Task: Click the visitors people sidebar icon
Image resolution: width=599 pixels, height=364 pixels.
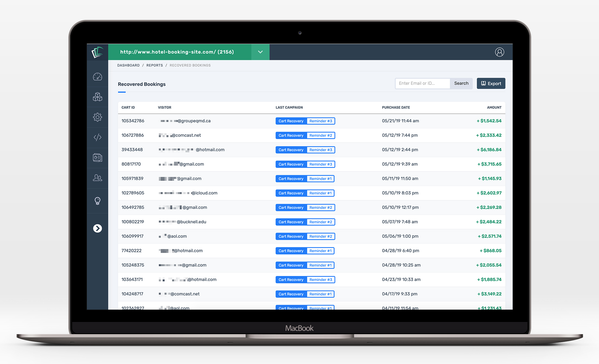Action: 97,178
